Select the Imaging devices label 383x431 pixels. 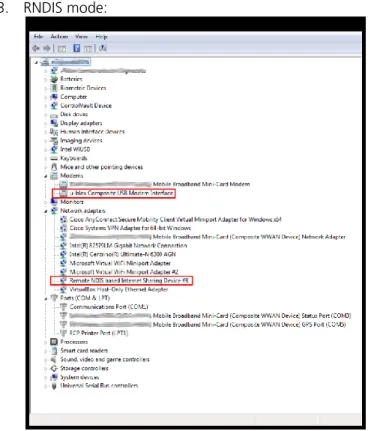[81, 140]
